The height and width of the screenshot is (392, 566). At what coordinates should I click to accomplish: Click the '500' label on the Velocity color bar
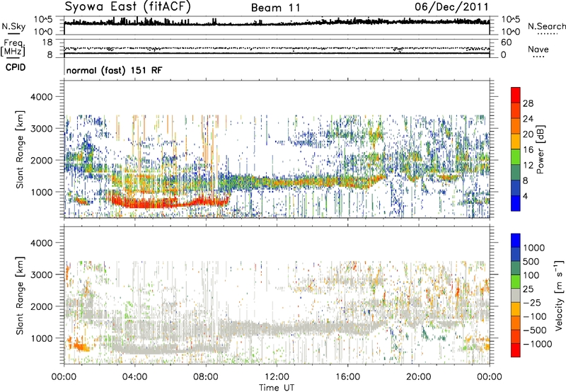(x=531, y=261)
